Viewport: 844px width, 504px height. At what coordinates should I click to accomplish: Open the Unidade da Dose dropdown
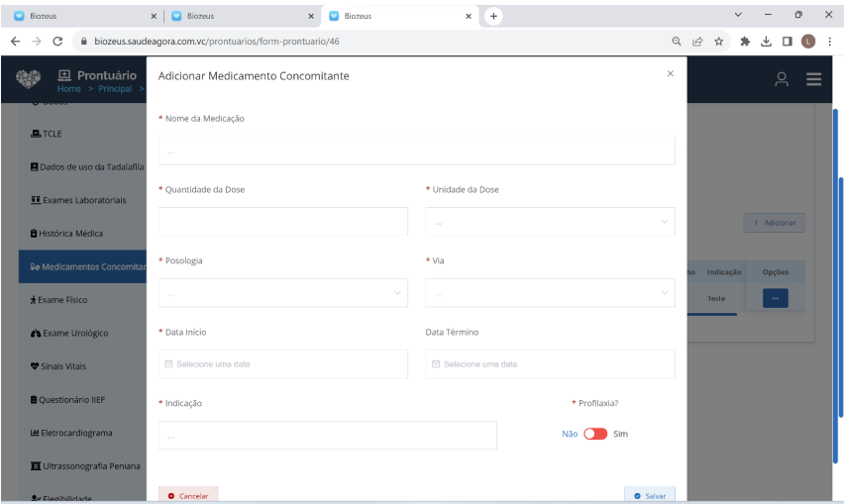[x=550, y=222]
